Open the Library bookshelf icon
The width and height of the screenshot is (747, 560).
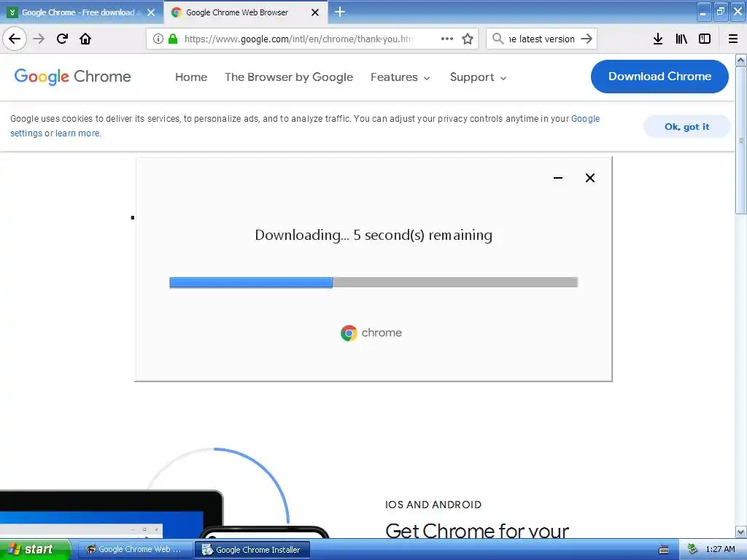681,39
